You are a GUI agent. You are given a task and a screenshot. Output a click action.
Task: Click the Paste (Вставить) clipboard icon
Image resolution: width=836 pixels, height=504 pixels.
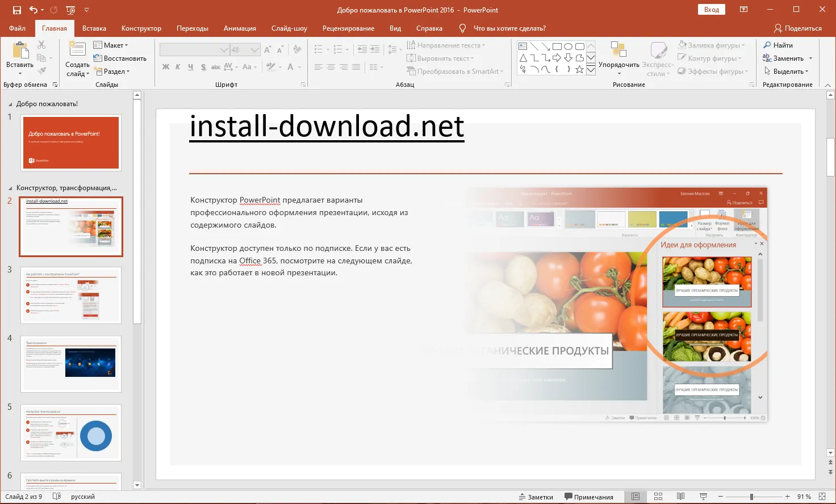coord(20,51)
